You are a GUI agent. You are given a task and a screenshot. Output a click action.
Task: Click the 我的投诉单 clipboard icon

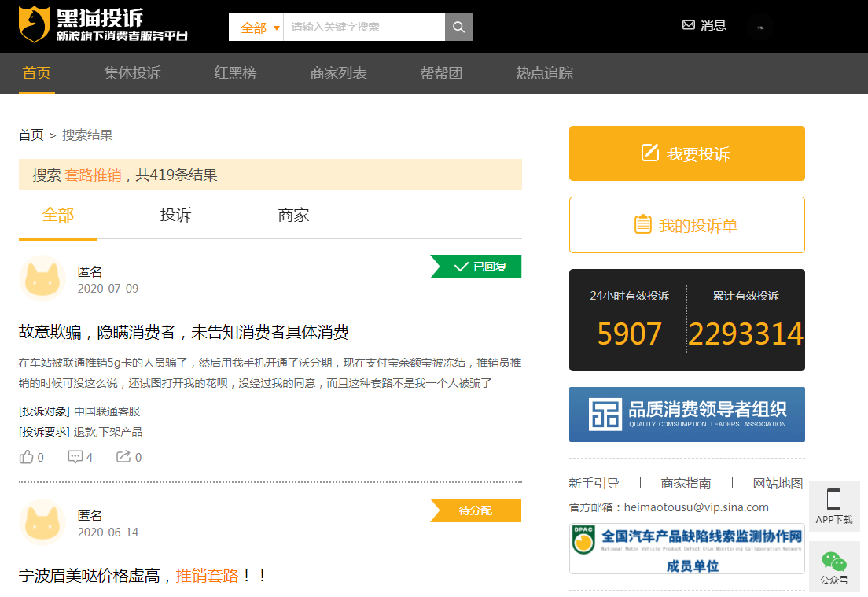[642, 224]
